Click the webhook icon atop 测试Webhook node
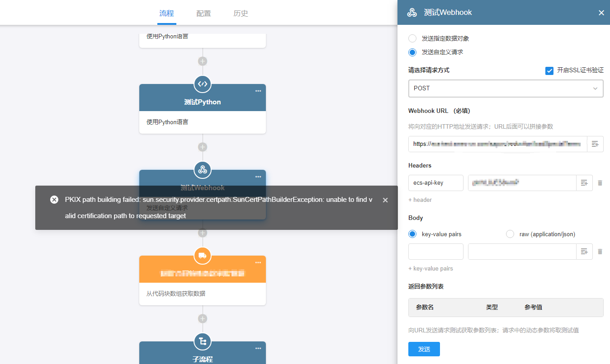This screenshot has width=610, height=364. tap(203, 170)
